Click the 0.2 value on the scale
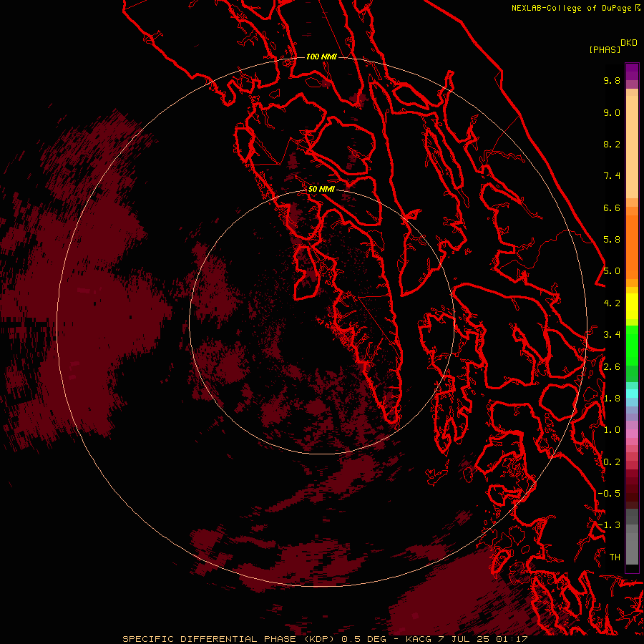 [x=612, y=462]
